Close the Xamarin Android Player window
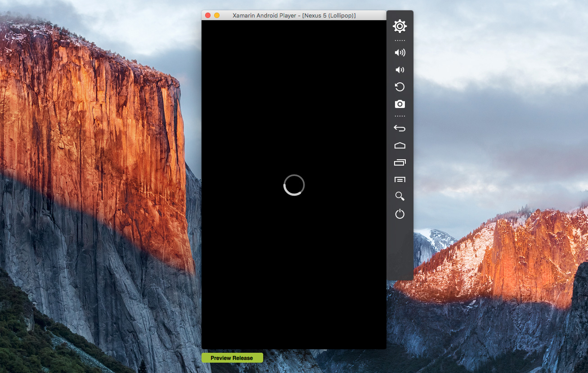The image size is (588, 373). (x=208, y=15)
